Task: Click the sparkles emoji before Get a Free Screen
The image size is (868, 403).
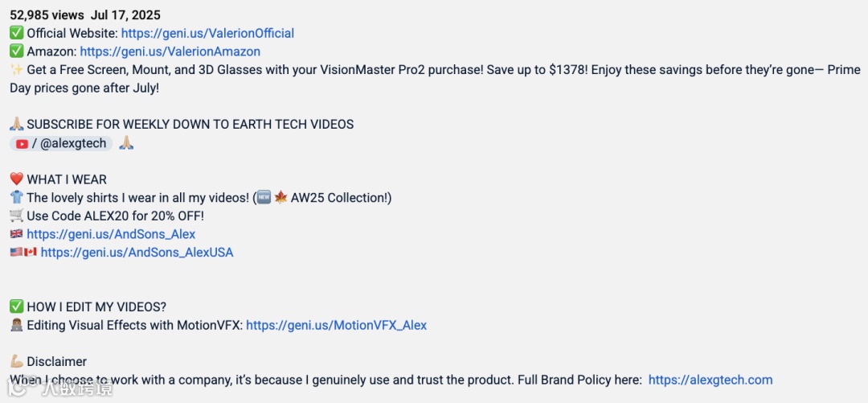Action: (17, 70)
